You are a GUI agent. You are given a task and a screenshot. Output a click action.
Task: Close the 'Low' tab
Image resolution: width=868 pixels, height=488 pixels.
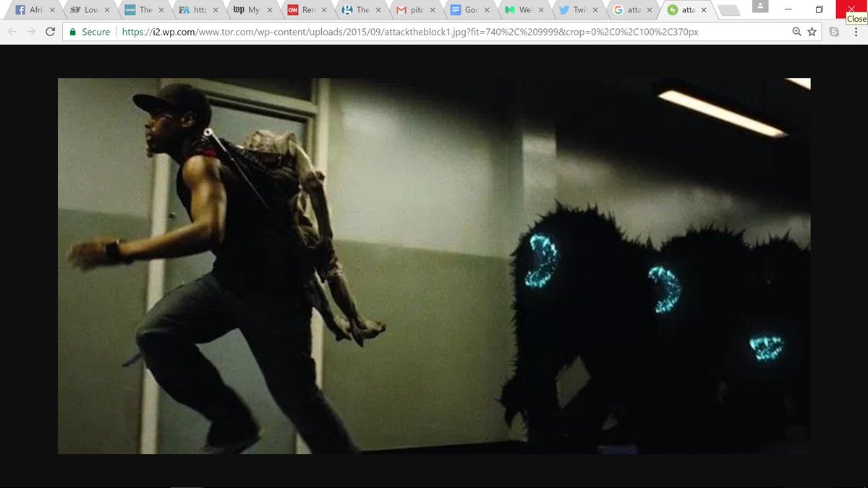tap(106, 10)
